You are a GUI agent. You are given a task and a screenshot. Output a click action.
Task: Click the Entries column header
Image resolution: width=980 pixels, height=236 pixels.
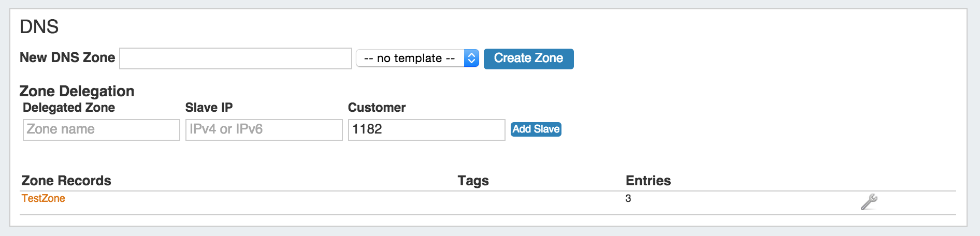pos(648,181)
